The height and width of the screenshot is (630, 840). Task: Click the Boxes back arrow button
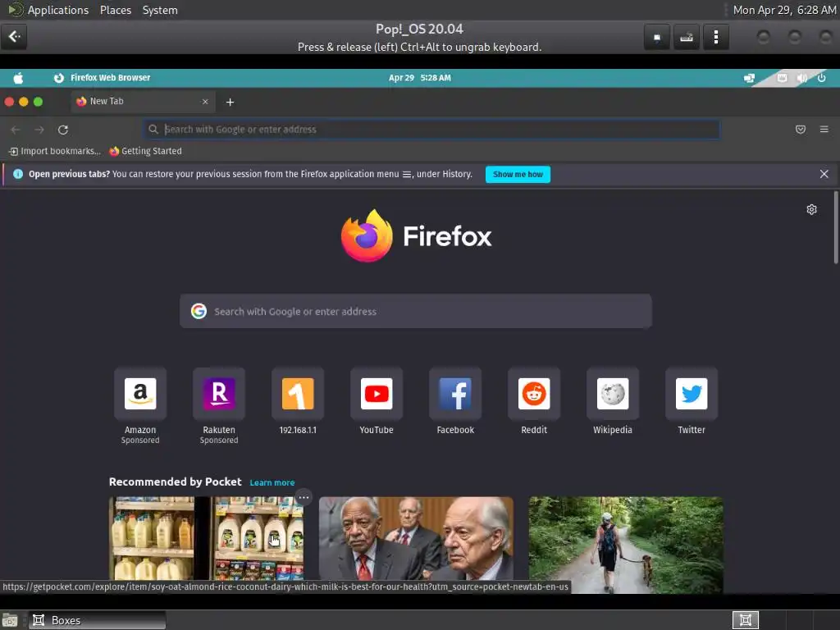click(x=14, y=37)
